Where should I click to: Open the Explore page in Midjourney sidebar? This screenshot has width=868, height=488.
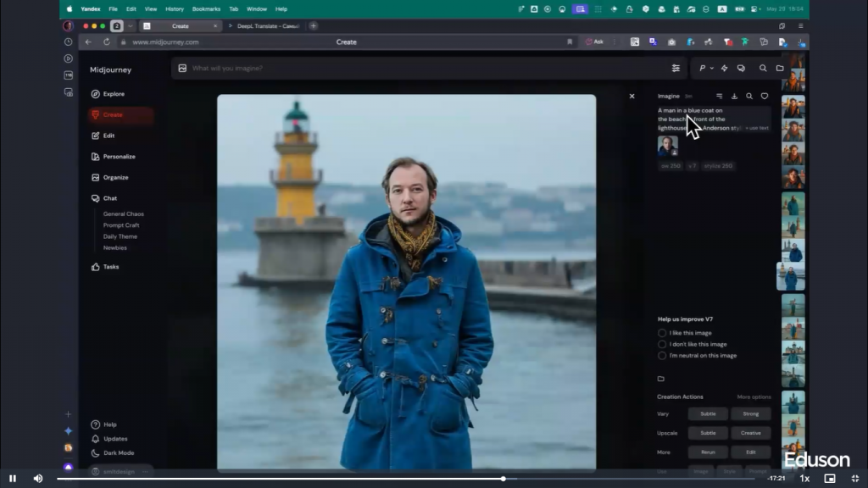pos(108,94)
